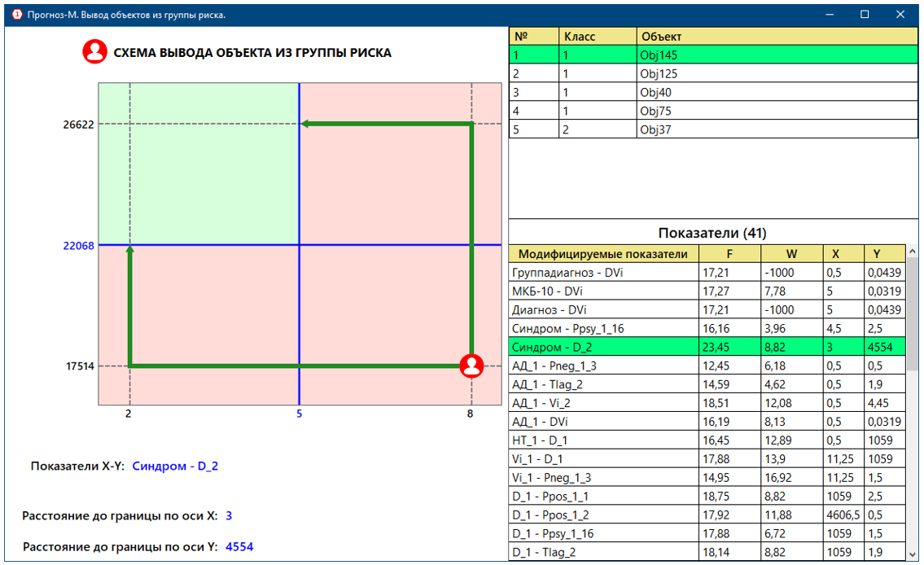Click the F column header in indicators table
The height and width of the screenshot is (565, 924).
coord(729,254)
